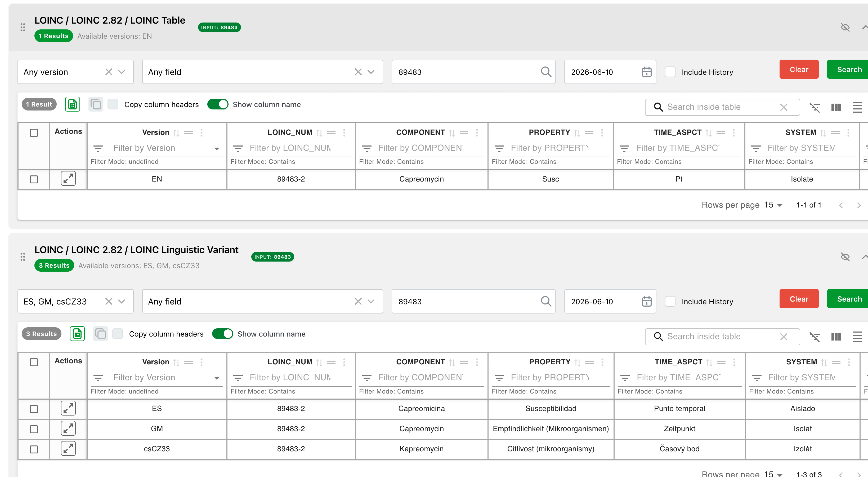Select the csCZ33 row checkbox
Viewport: 868px width, 477px height.
coord(34,449)
